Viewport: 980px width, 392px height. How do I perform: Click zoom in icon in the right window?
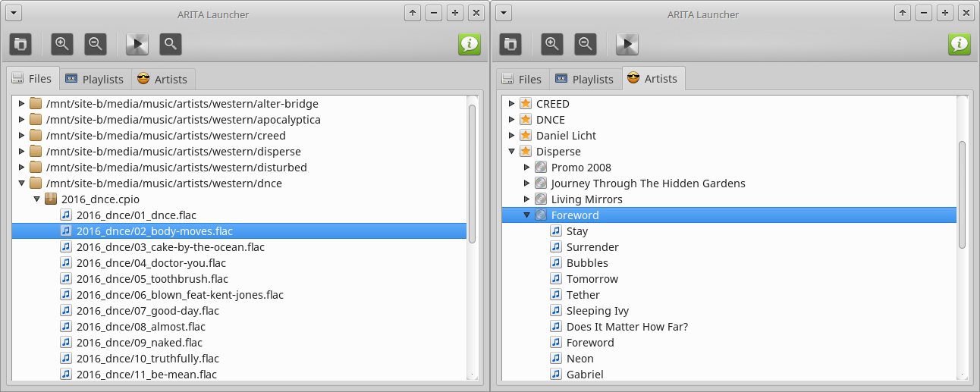(552, 44)
